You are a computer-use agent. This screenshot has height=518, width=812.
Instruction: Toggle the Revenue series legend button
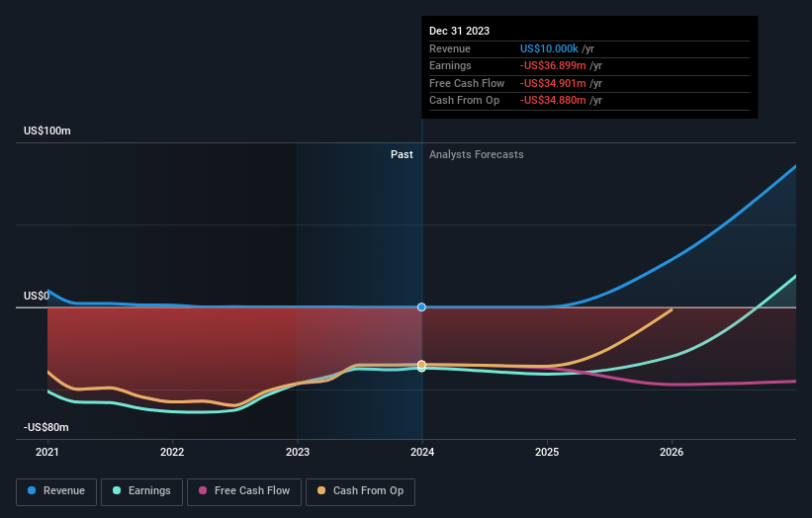[56, 491]
